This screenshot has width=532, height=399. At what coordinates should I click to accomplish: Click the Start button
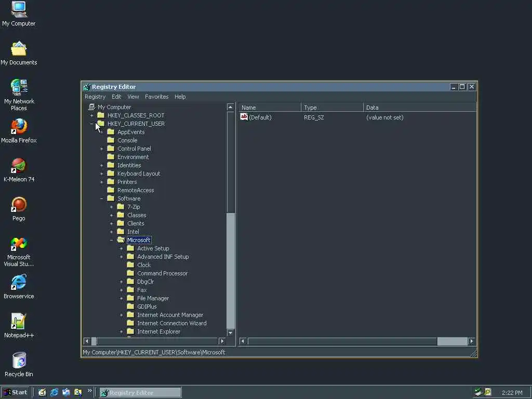pos(16,392)
